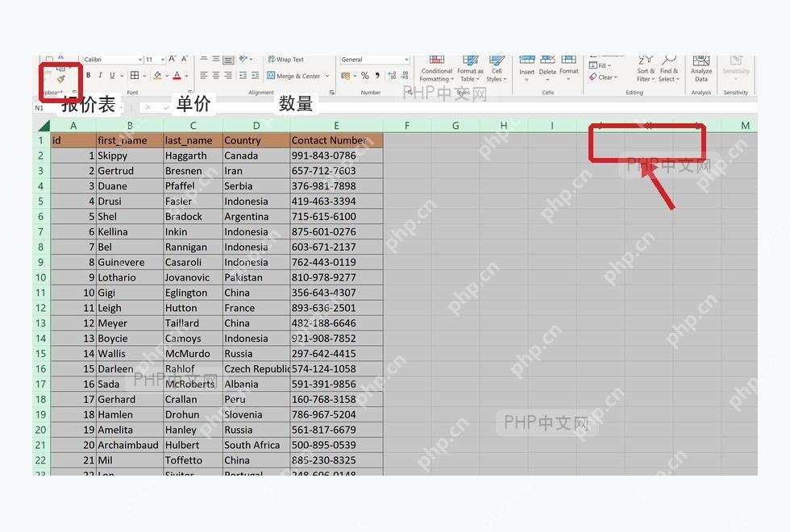Decrease the cell indent
This screenshot has height=532, width=790.
pyautogui.click(x=243, y=76)
